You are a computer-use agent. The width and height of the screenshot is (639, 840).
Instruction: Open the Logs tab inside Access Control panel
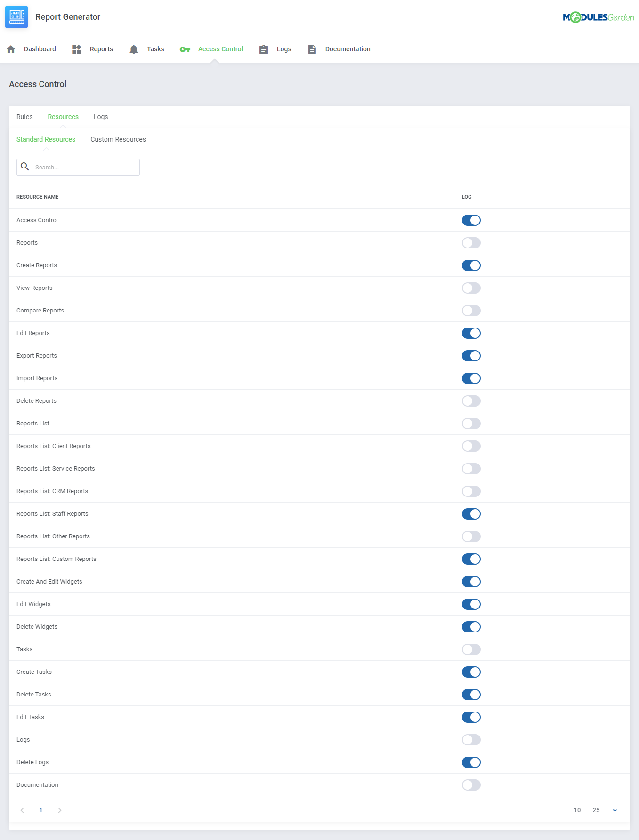pos(101,117)
